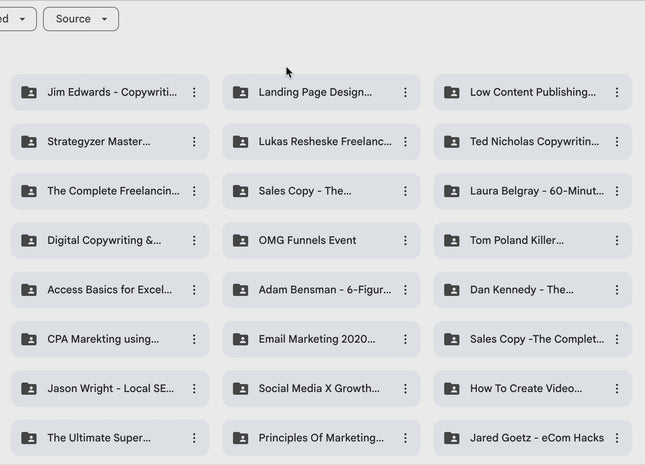The height and width of the screenshot is (465, 645).
Task: Open more options for Ted Nicholas Copywritin... folder
Action: click(617, 142)
